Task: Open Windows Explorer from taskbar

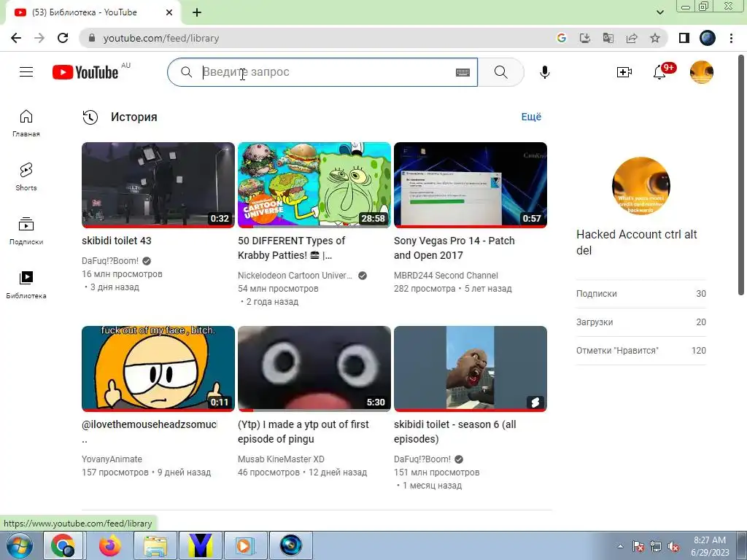Action: (x=155, y=545)
